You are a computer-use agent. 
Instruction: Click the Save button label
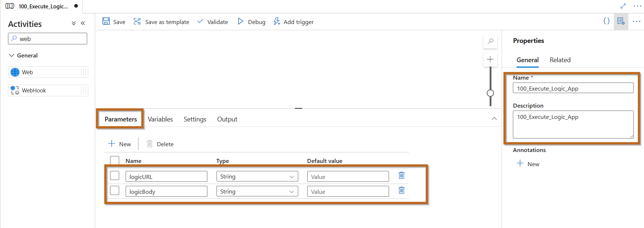click(119, 22)
